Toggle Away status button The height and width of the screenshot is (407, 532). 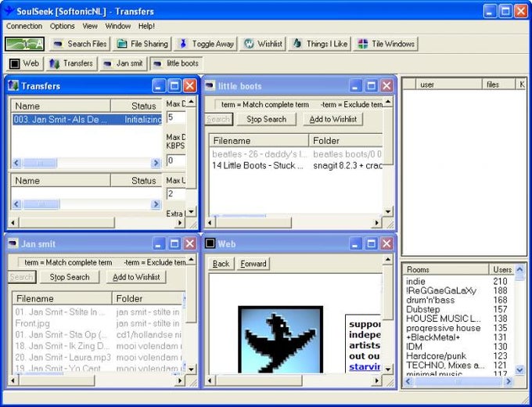click(206, 44)
